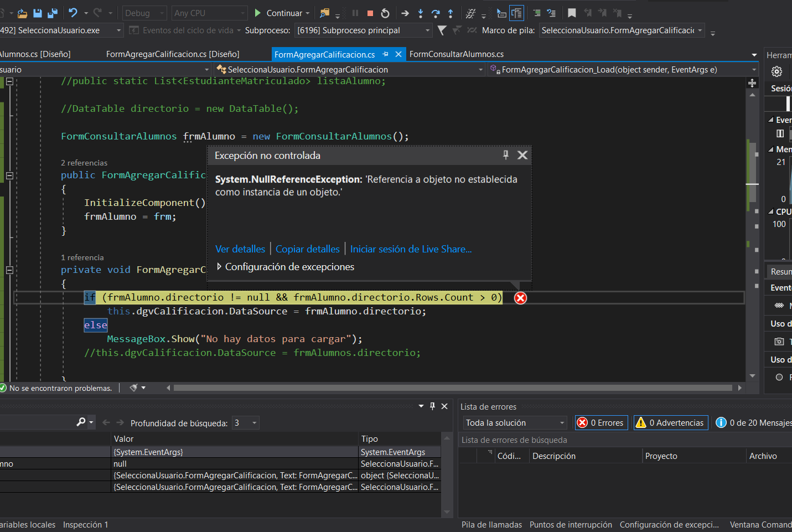Toggle 0 de 20 Mensajes filter
This screenshot has height=532, width=792.
[753, 422]
